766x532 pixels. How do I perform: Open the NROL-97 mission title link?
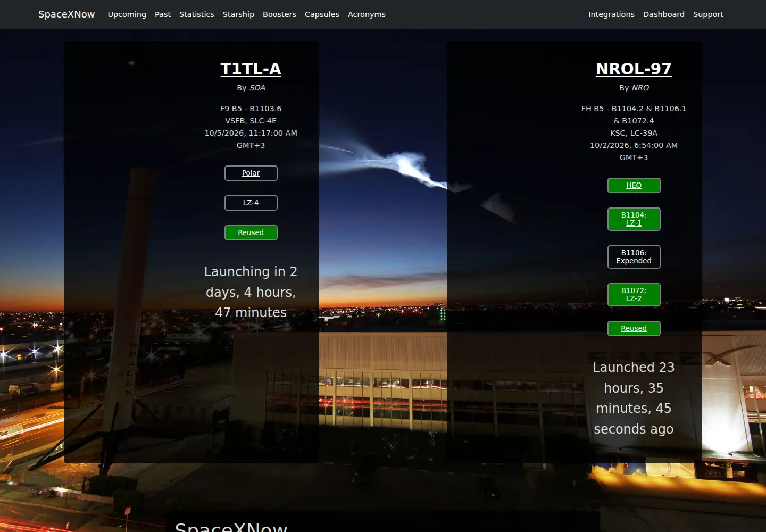coord(634,69)
